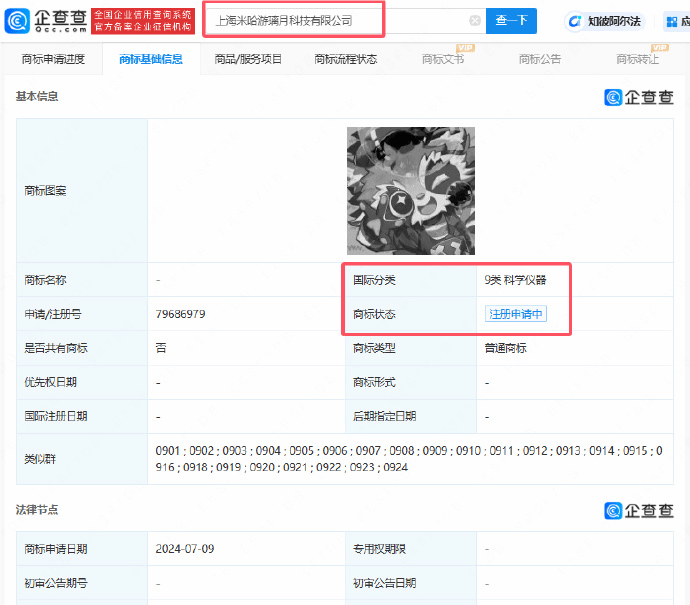Select the 商标基础信息 tab
Image resolution: width=690 pixels, height=605 pixels.
coord(151,60)
